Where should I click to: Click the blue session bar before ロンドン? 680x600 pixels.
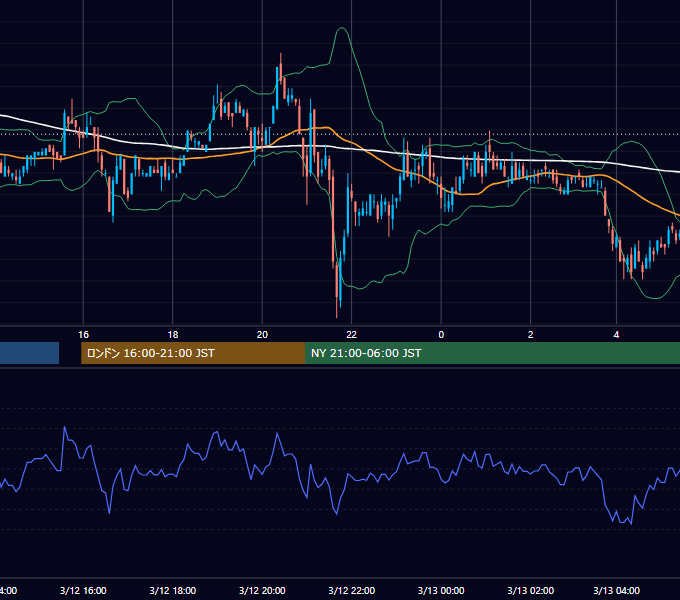(x=29, y=353)
